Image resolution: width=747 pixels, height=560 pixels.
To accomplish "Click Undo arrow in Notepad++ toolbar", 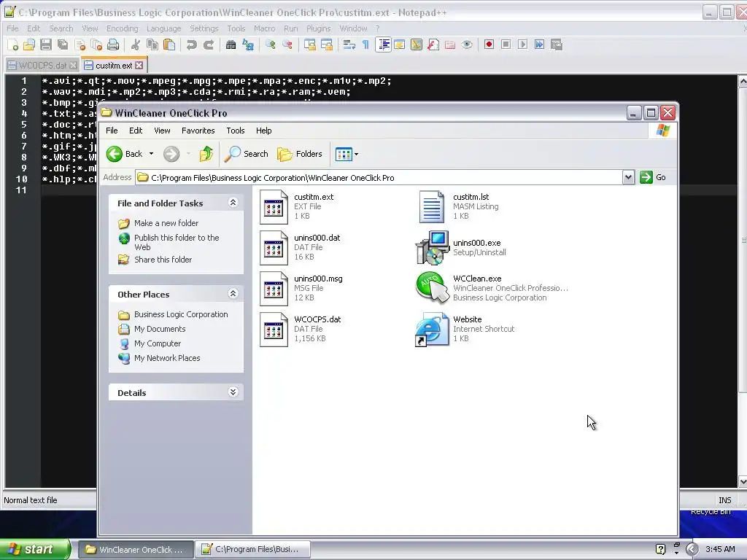I will tap(192, 44).
